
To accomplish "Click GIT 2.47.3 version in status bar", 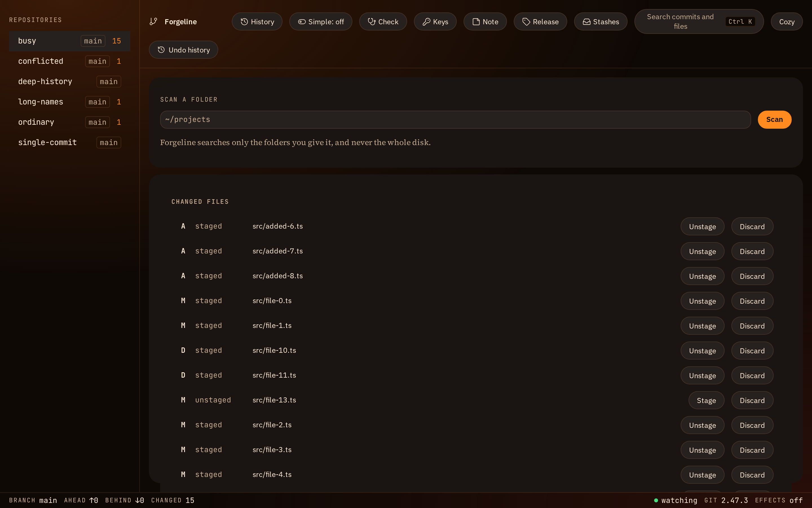I will pyautogui.click(x=726, y=500).
